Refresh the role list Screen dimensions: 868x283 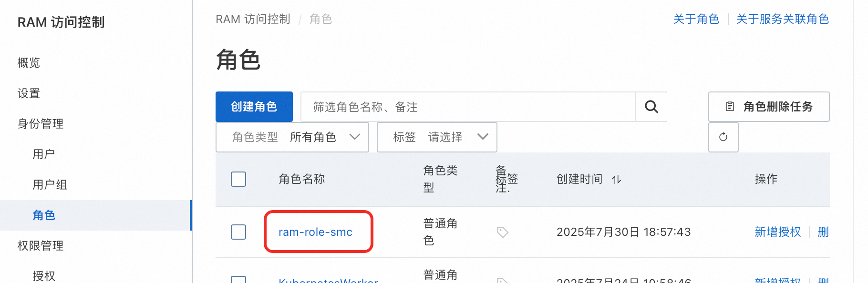723,137
